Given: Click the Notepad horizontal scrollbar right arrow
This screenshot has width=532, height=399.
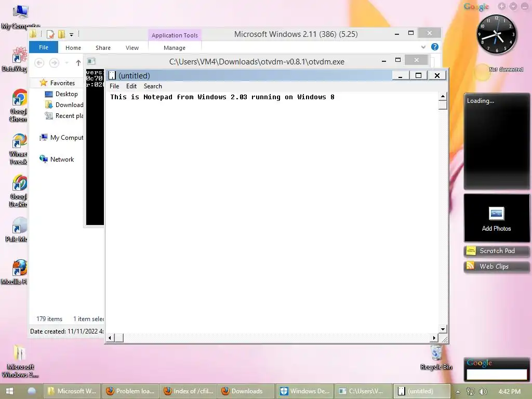Looking at the screenshot, I should (x=434, y=338).
